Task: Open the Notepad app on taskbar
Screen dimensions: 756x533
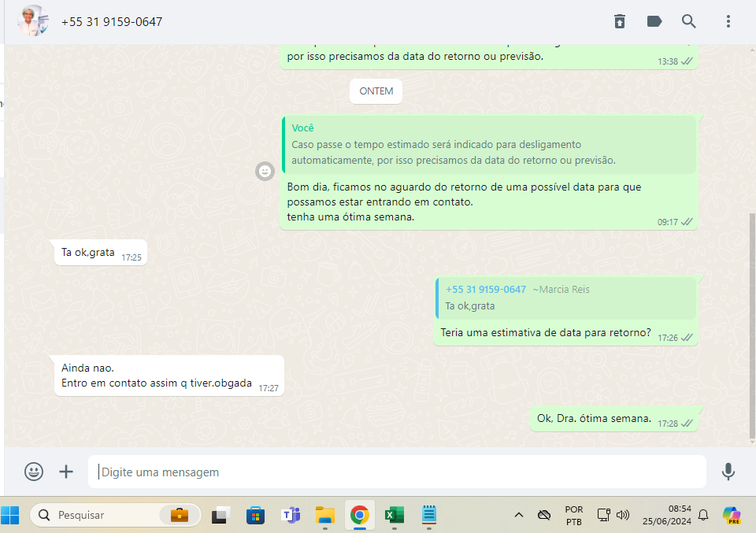Action: point(429,514)
